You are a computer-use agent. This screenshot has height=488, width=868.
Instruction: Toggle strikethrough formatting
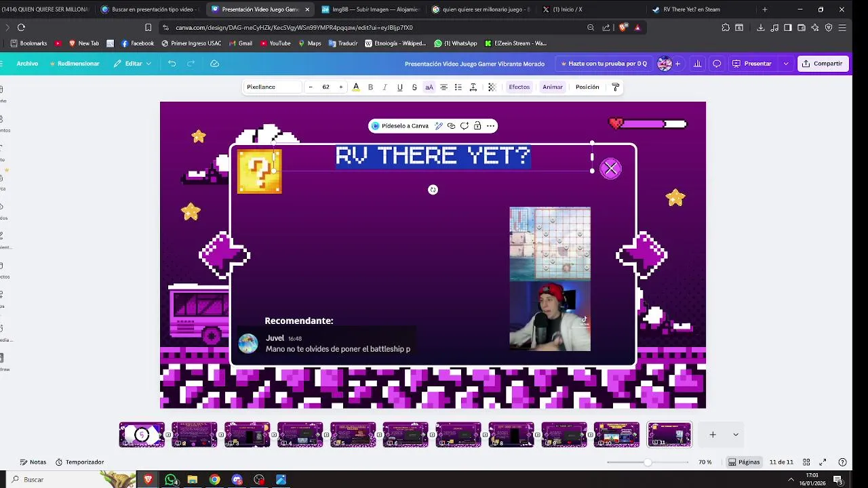tap(414, 87)
